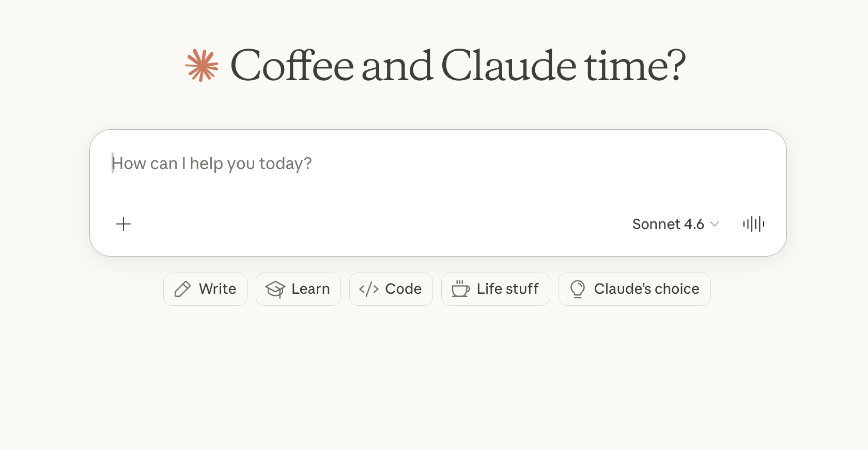868x450 pixels.
Task: Select the Claude's choice suggestion label
Action: [x=646, y=289]
